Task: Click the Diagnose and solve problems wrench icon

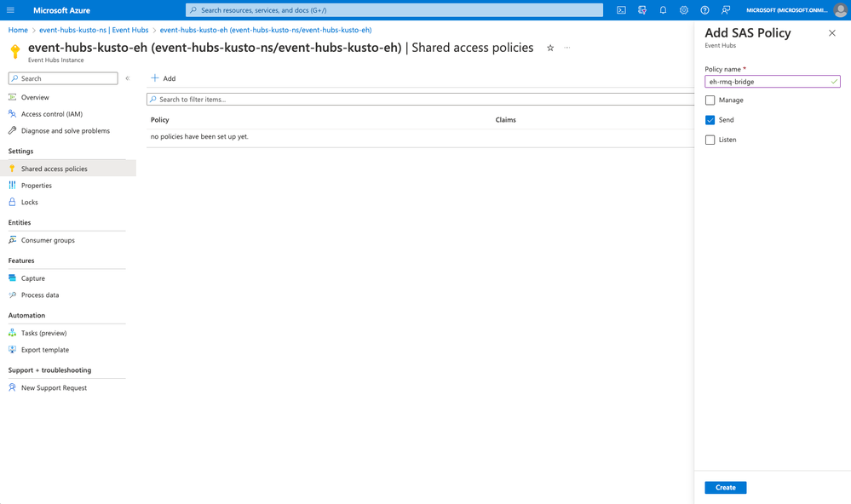Action: [x=13, y=131]
